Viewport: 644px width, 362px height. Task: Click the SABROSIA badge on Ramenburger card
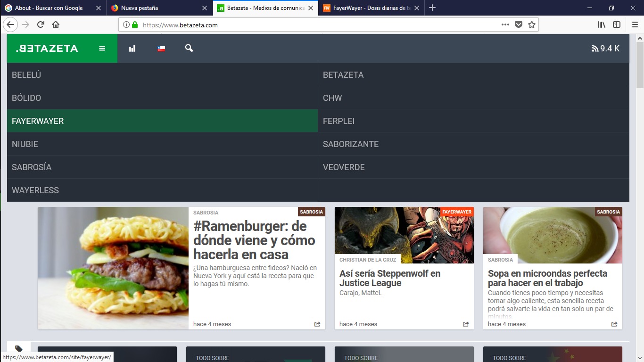pos(312,212)
